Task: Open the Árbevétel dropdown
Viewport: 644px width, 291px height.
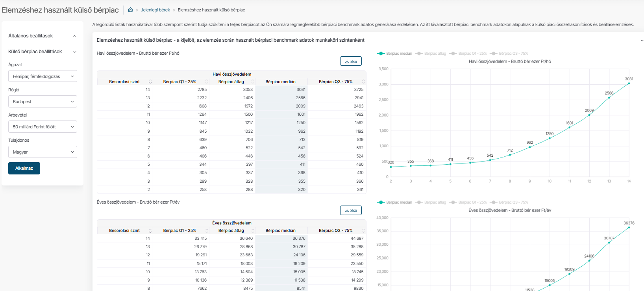Action: [43, 127]
